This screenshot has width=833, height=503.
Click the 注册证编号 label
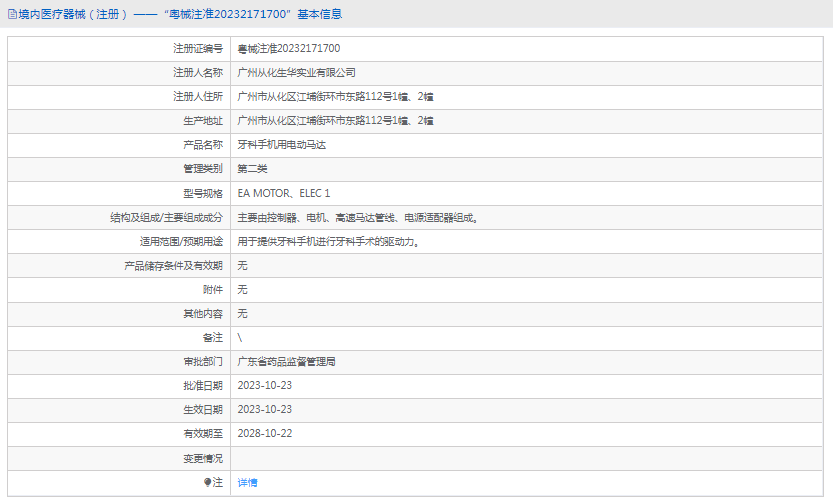pos(198,48)
